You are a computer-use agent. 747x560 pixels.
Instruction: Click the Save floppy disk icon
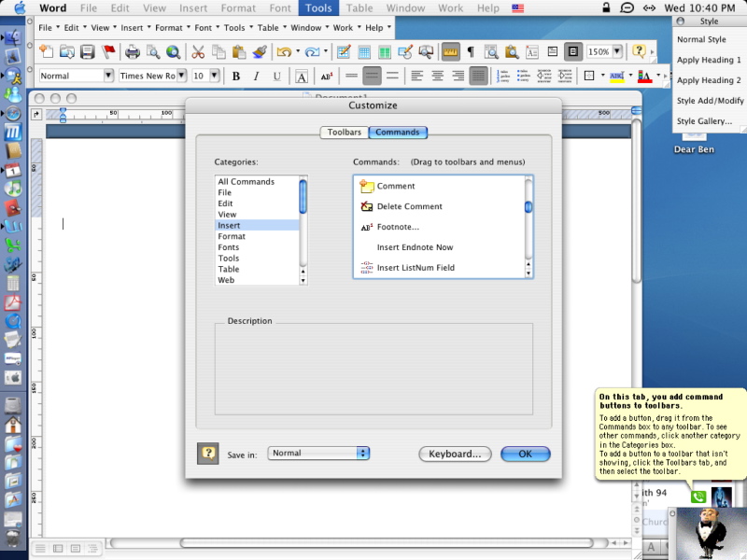point(87,52)
